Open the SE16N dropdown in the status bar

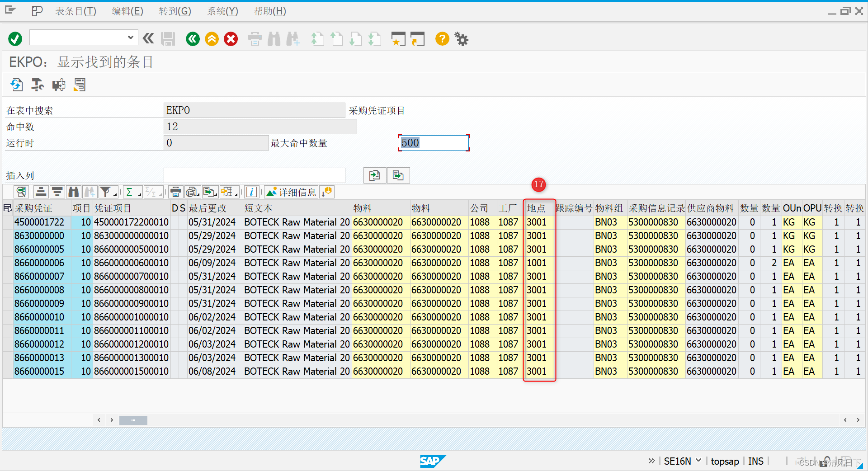point(698,461)
